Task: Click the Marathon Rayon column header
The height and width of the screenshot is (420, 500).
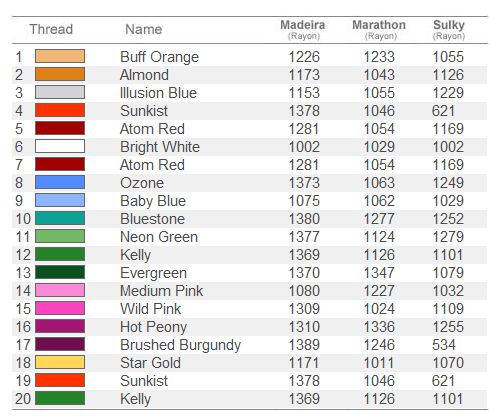Action: 379,30
